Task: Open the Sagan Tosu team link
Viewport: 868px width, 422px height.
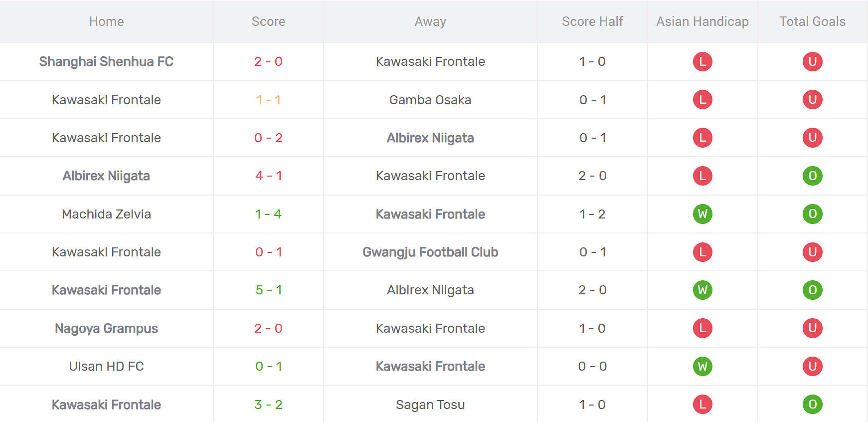Action: pyautogui.click(x=430, y=405)
